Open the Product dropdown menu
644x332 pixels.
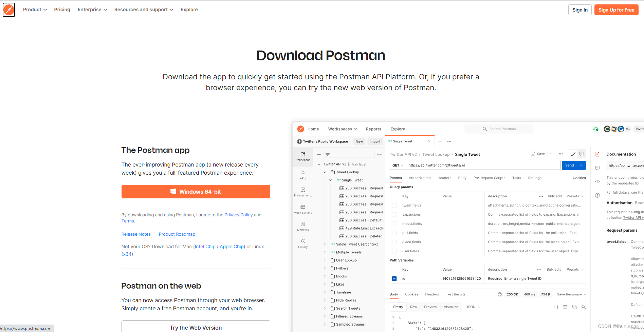click(x=35, y=9)
